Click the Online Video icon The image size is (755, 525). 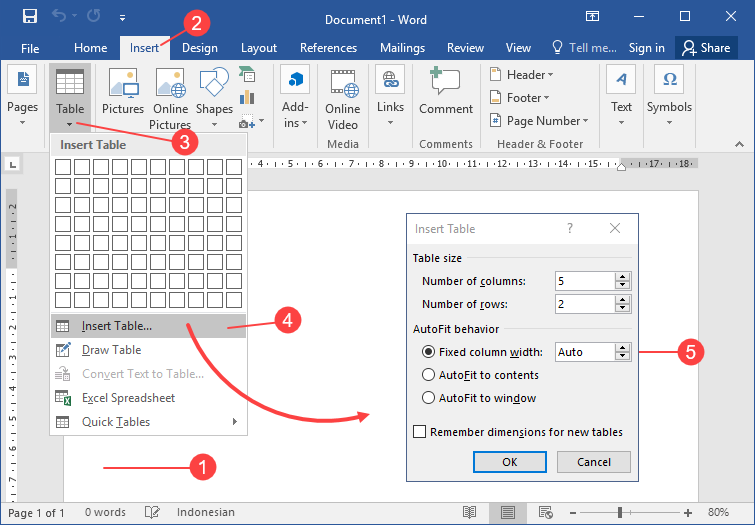344,83
